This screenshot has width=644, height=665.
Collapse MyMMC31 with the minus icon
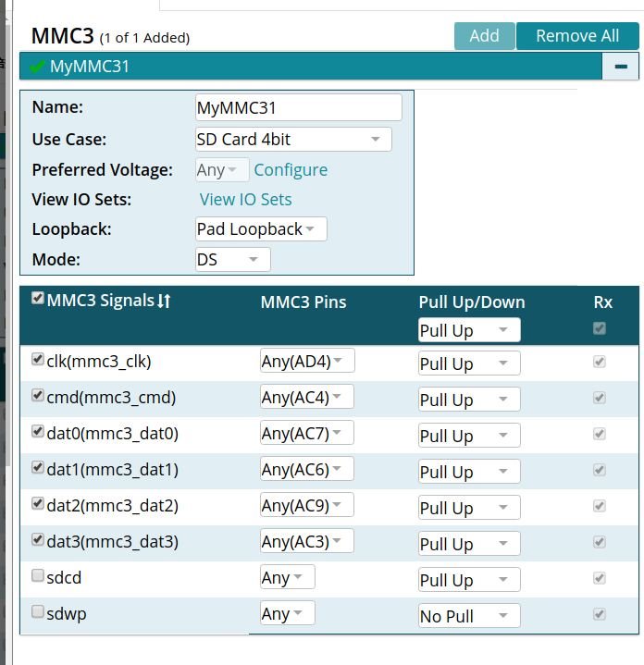coord(620,67)
